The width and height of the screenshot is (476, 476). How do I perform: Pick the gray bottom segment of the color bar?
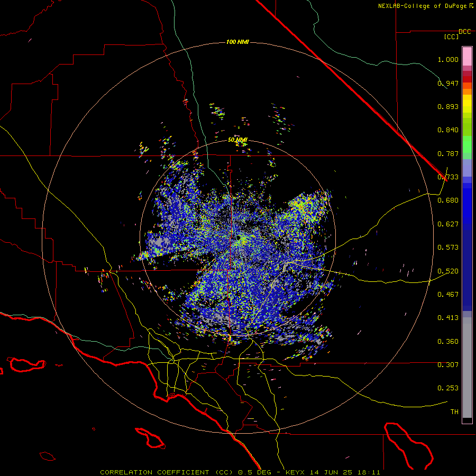tap(467, 368)
